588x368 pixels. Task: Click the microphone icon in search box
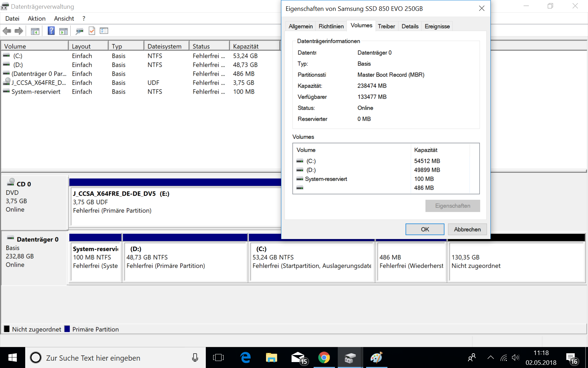[195, 357]
